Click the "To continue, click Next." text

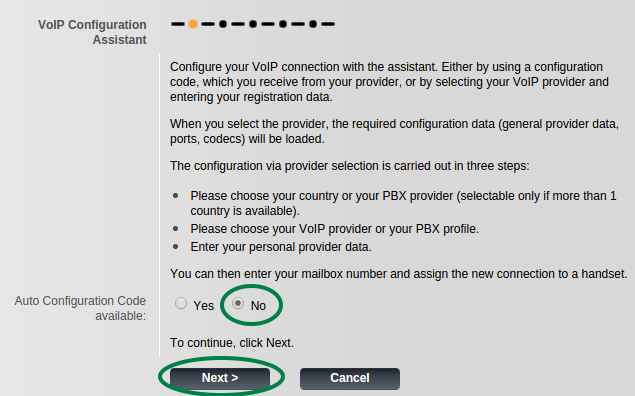coord(232,343)
